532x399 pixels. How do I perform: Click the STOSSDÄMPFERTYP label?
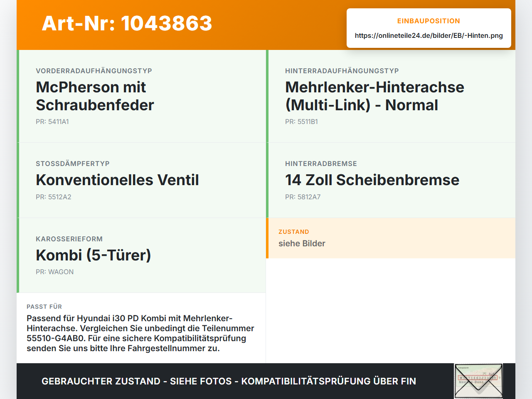[73, 164]
